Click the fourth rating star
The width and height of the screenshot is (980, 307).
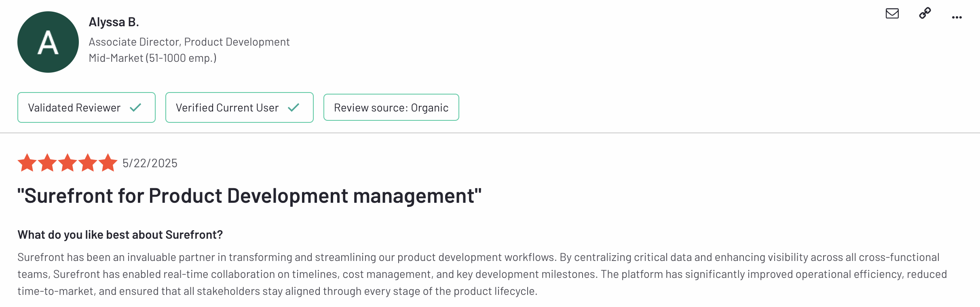88,163
